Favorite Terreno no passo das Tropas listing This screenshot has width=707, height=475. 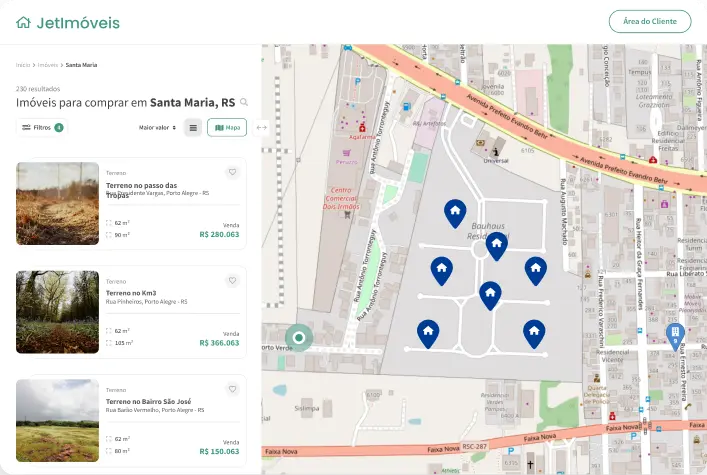232,172
